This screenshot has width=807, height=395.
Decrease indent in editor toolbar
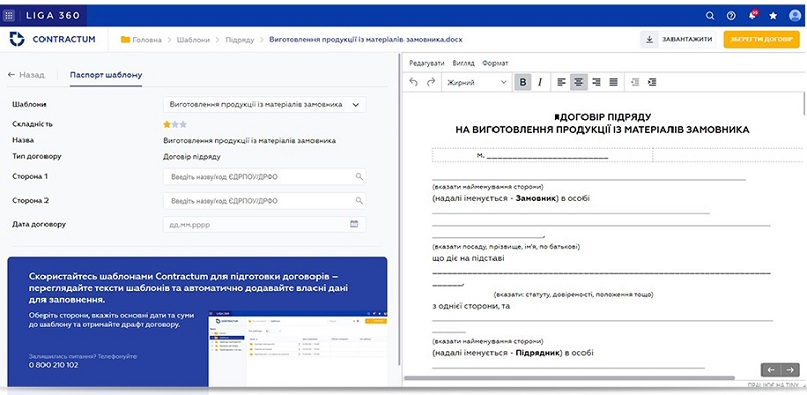[x=635, y=82]
